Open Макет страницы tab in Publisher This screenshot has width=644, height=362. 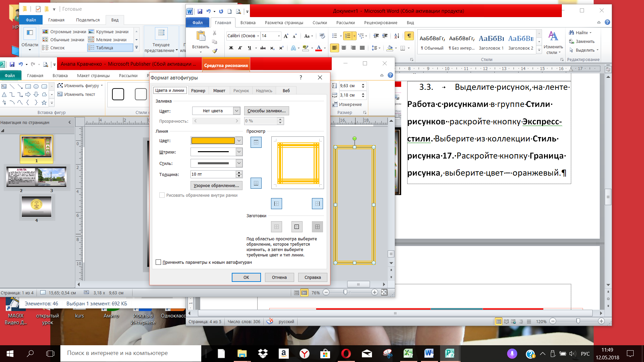coord(93,76)
